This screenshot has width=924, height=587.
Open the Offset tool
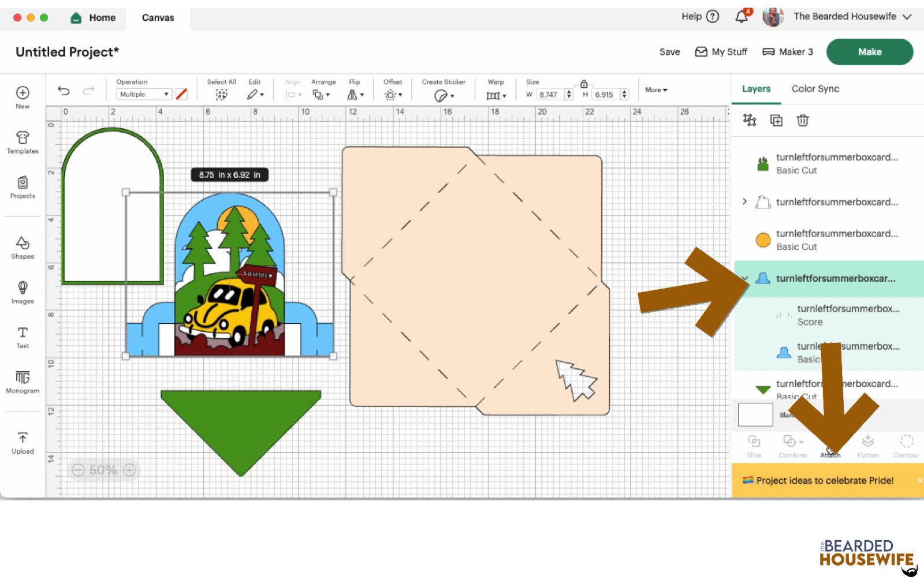click(x=393, y=95)
